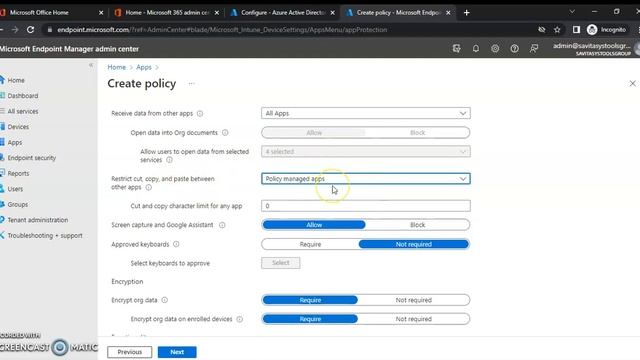Open Devices in the sidebar
Viewport: 640px width, 360px height.
coord(18,127)
